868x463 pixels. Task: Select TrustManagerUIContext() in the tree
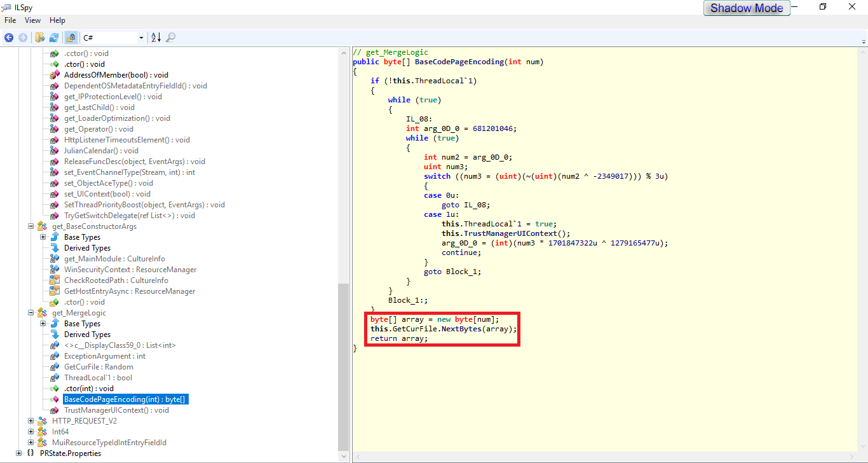tap(116, 410)
